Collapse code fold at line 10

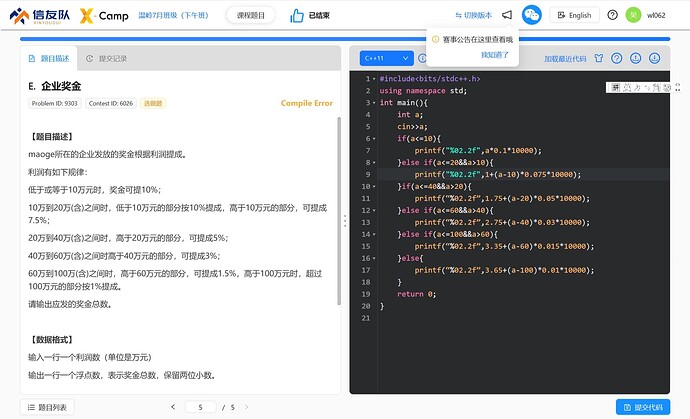pyautogui.click(x=374, y=187)
